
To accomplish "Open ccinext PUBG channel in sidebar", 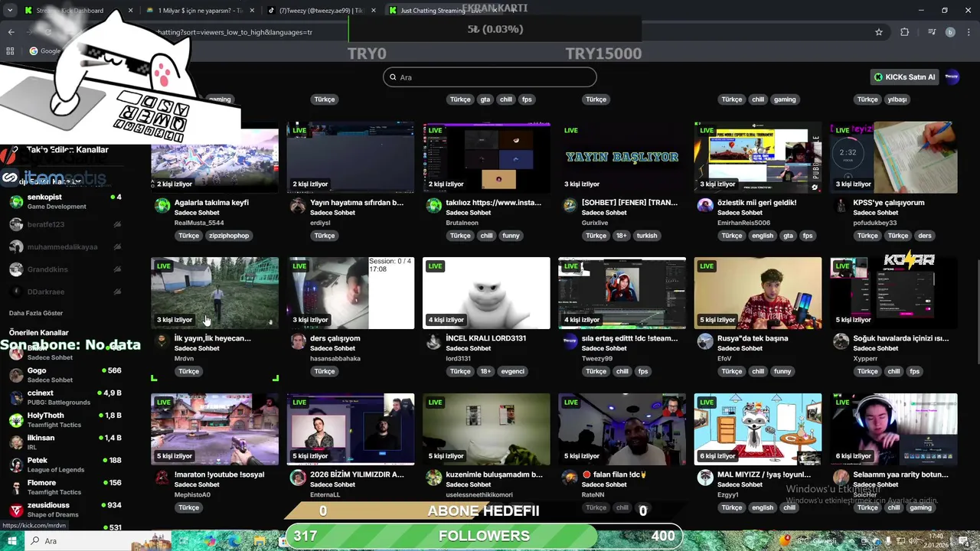I will click(65, 397).
